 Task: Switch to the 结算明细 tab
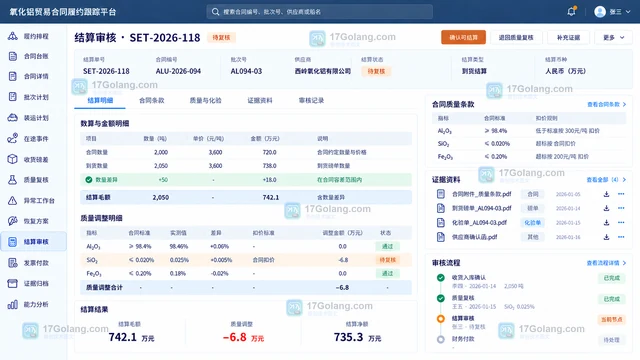point(100,100)
